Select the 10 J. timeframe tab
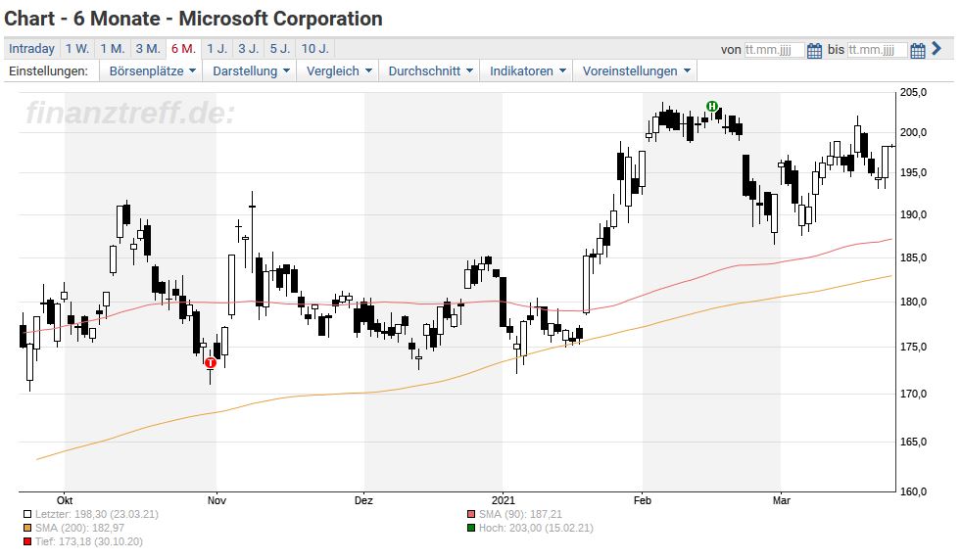Screen dimensions: 961x560 click(315, 48)
